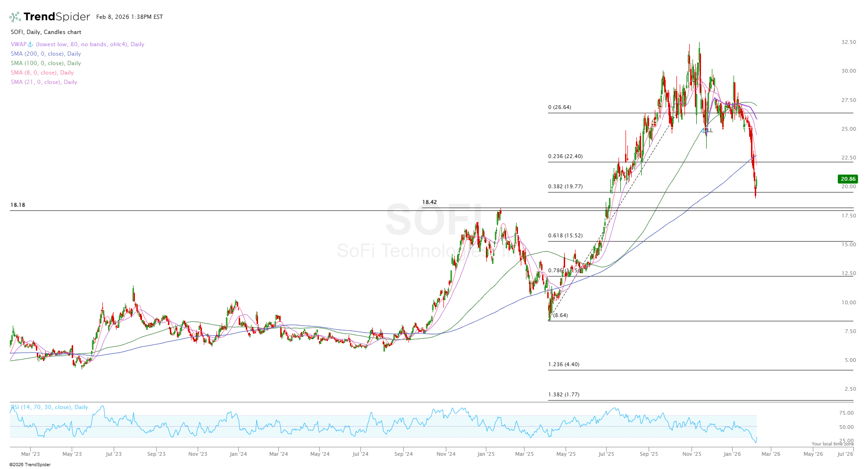Image resolution: width=868 pixels, height=469 pixels.
Task: Click the 'Feb 8, 2026 1:38PM EST' timestamp
Action: point(130,17)
